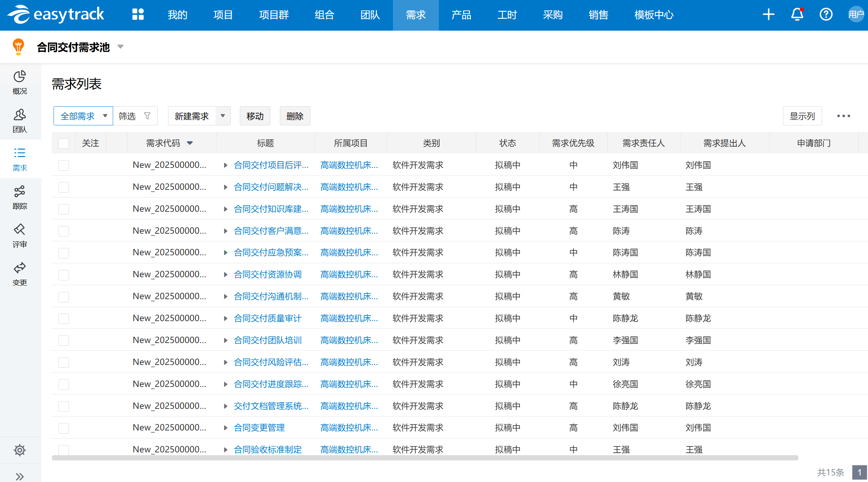Image resolution: width=868 pixels, height=482 pixels.
Task: Open the app launcher grid icon
Action: (138, 15)
